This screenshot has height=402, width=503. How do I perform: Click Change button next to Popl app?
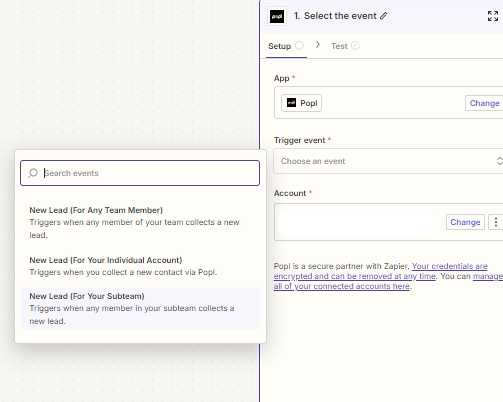tap(484, 103)
